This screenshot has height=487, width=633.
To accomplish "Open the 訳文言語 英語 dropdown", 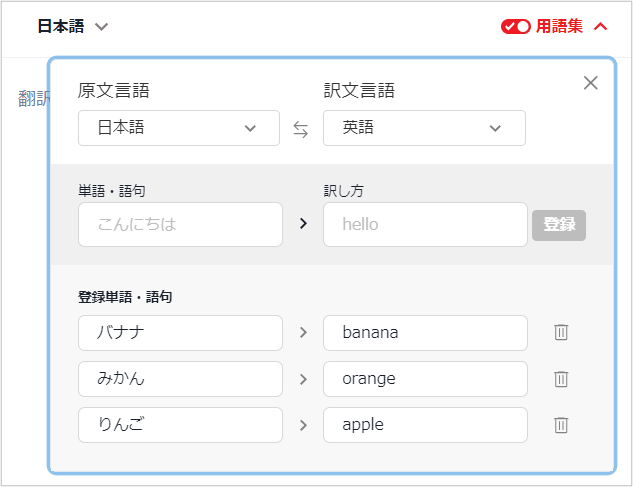I will click(x=424, y=128).
